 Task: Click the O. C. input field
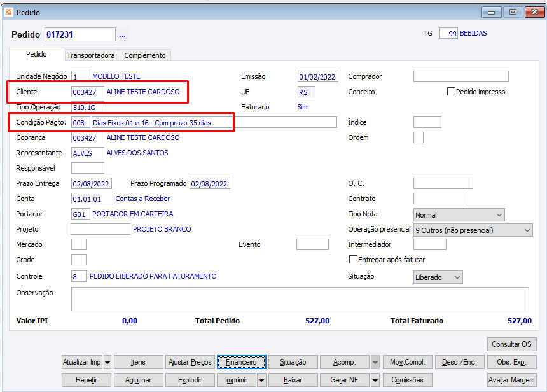(443, 183)
